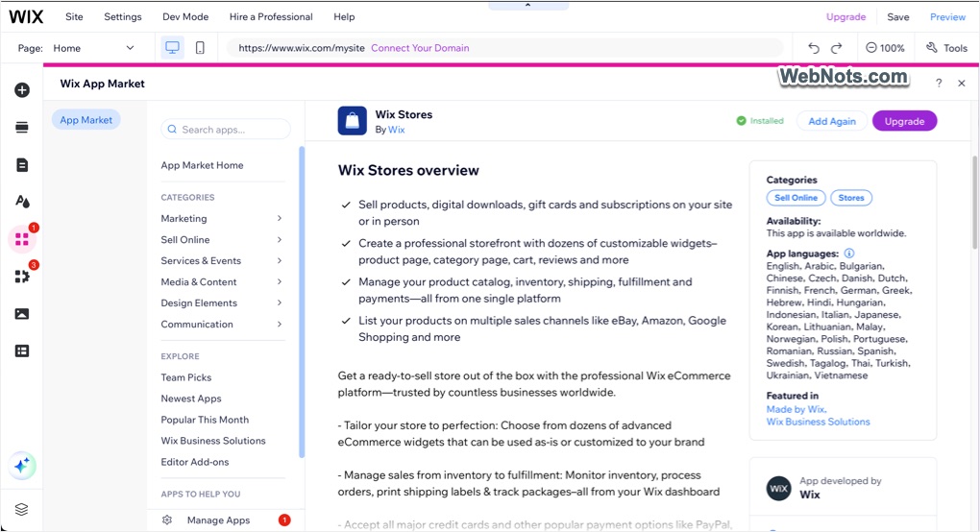Open Wix Business Solutions featured link

(x=819, y=423)
